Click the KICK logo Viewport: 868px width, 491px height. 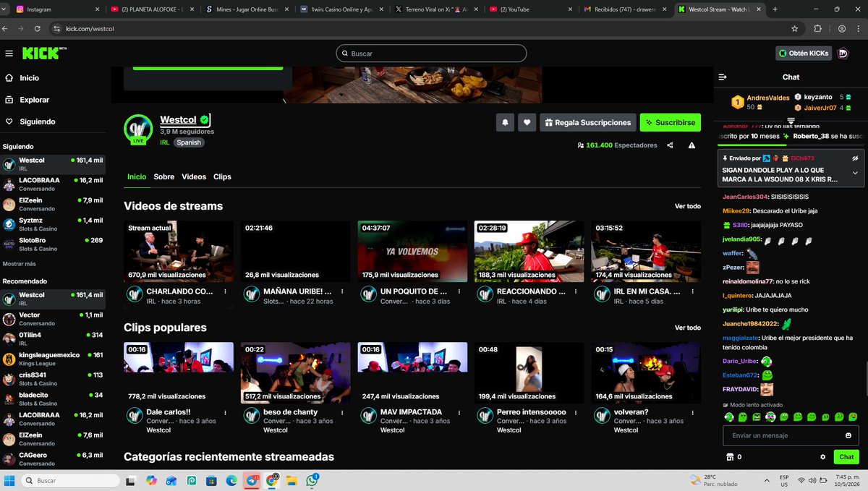pyautogui.click(x=43, y=53)
